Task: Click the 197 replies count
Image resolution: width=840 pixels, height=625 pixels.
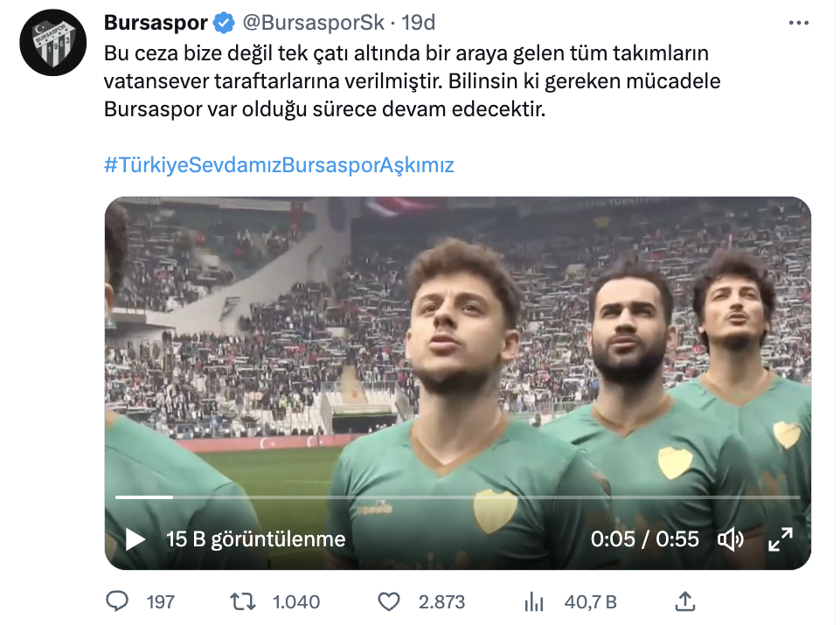Action: tap(161, 602)
